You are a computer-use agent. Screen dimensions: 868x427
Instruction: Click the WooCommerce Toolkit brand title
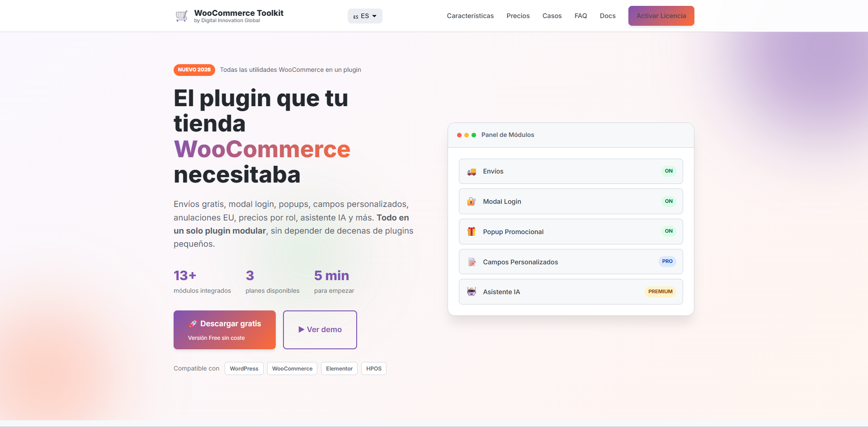click(239, 13)
